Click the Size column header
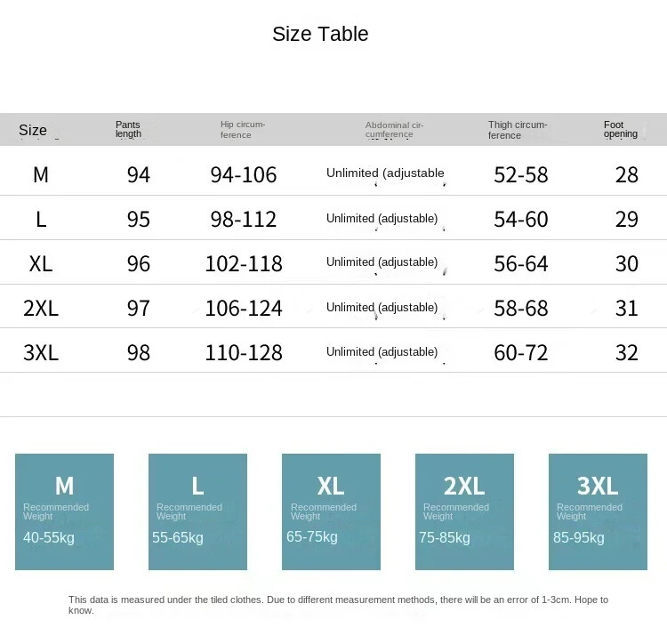The image size is (667, 644). 33,130
